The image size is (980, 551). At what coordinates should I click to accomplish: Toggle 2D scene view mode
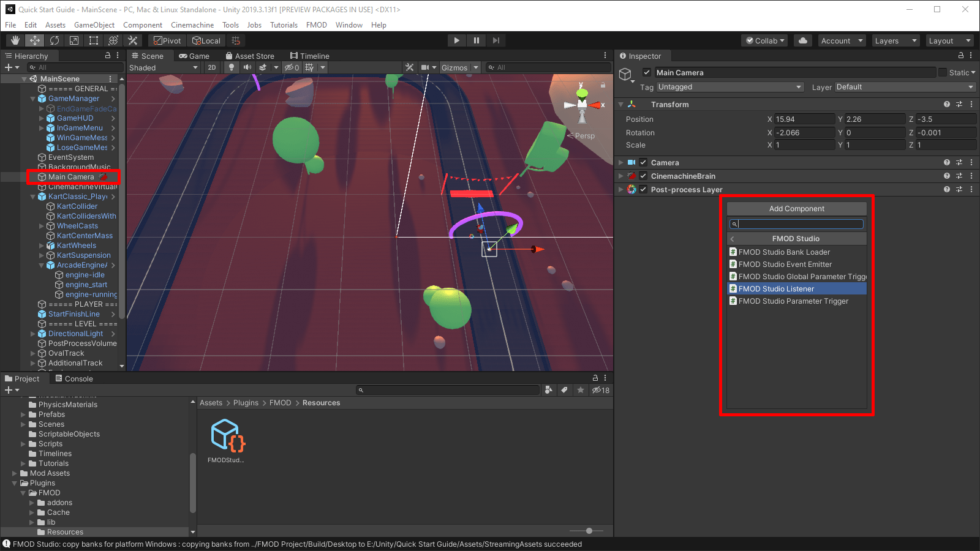click(212, 67)
